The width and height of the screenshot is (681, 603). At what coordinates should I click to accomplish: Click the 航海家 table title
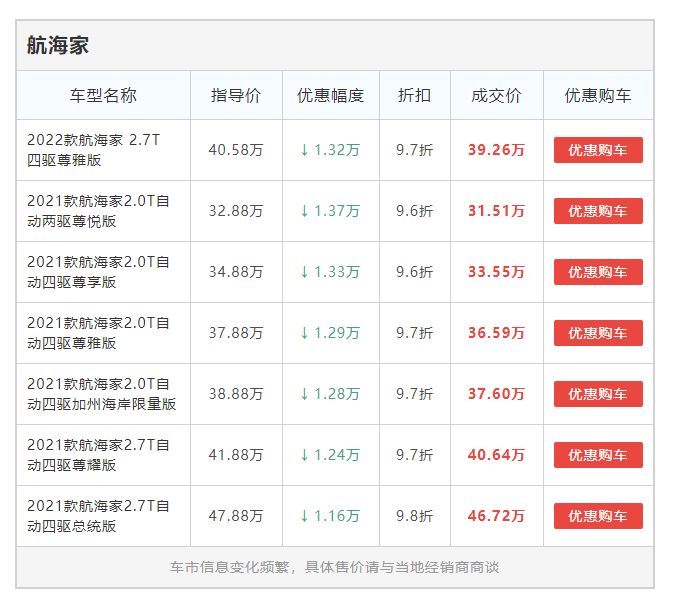point(58,45)
